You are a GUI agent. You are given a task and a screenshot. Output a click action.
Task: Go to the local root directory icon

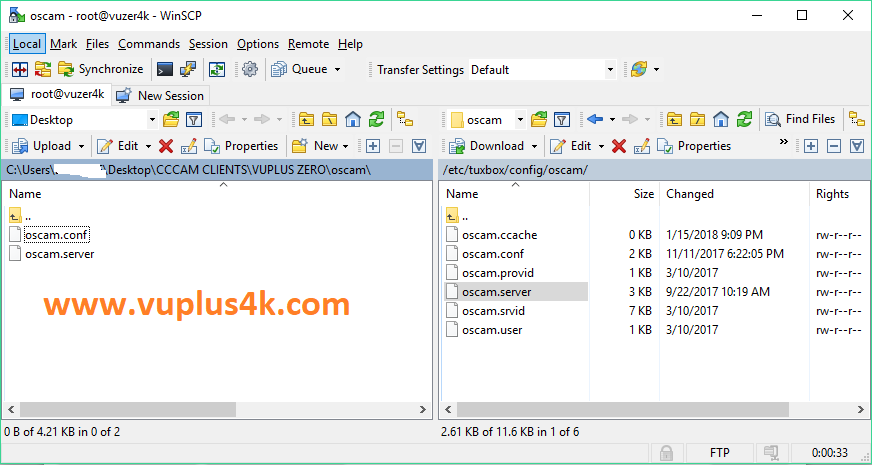(x=330, y=119)
